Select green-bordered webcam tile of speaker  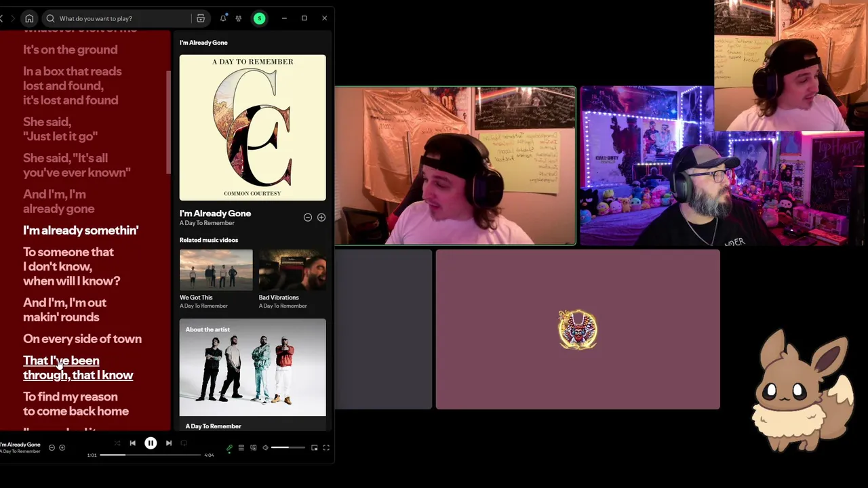(x=455, y=165)
